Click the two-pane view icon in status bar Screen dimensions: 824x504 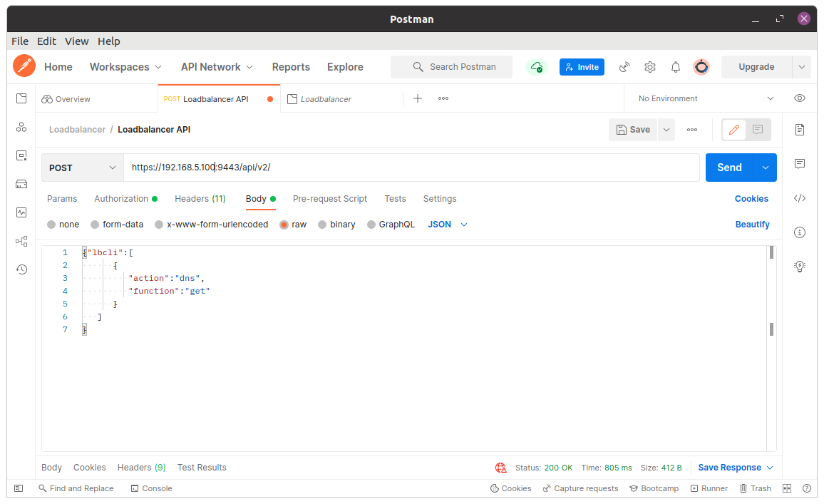787,488
